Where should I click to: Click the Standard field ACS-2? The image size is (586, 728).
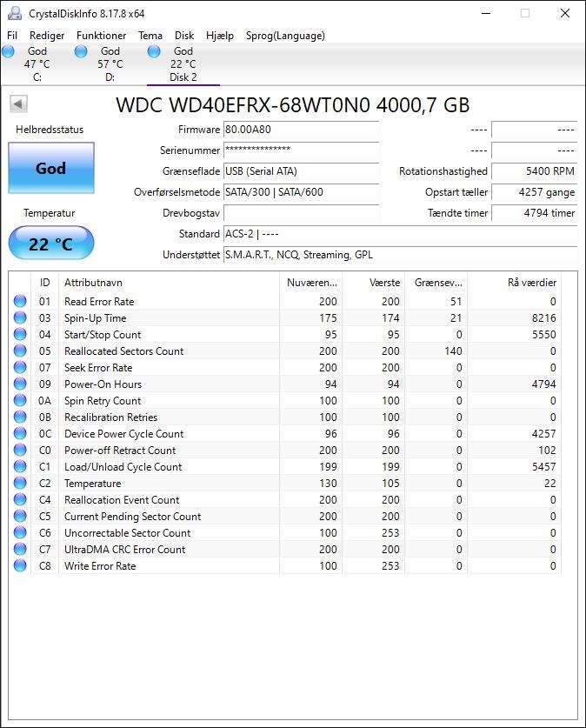pos(401,234)
